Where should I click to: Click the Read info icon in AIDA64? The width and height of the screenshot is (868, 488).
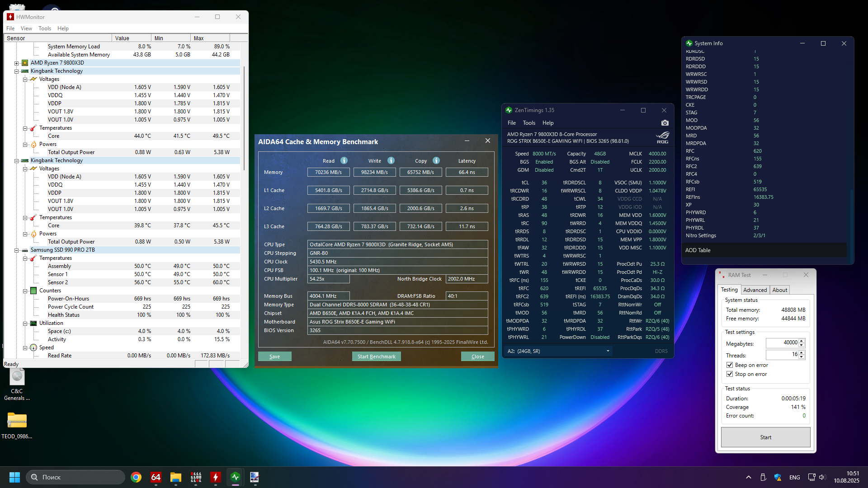pos(344,160)
